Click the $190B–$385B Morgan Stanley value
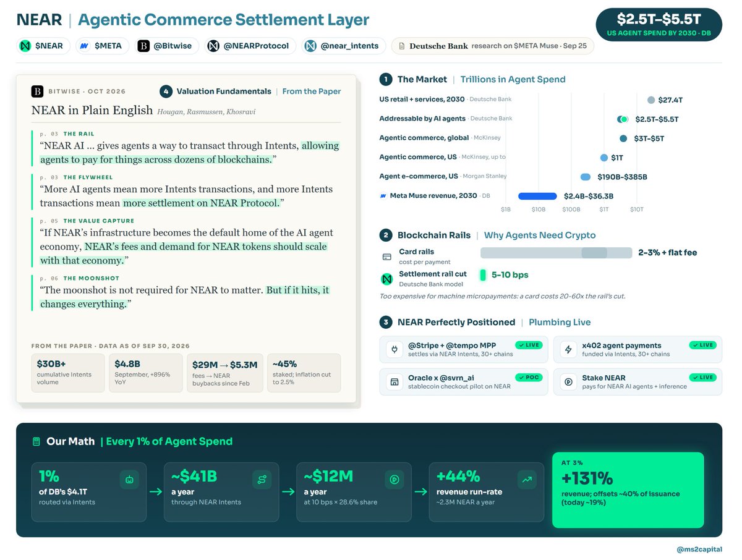Screen dimensions: 742x560 (622, 177)
